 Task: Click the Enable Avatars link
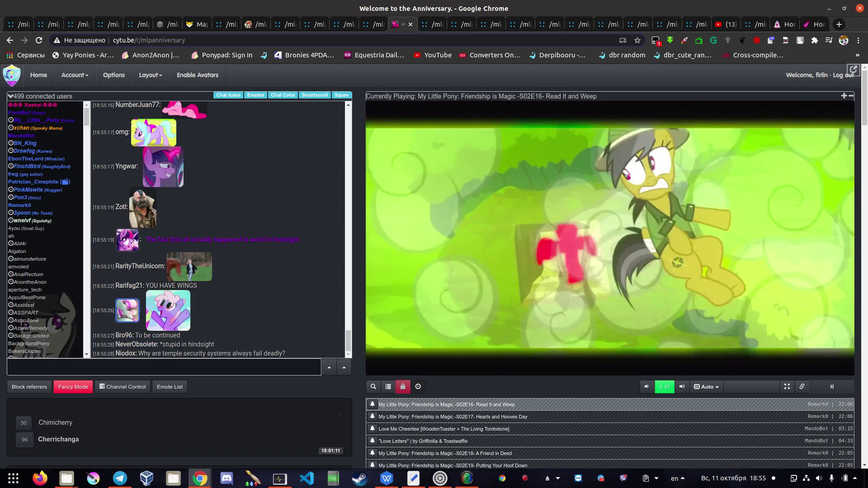197,75
